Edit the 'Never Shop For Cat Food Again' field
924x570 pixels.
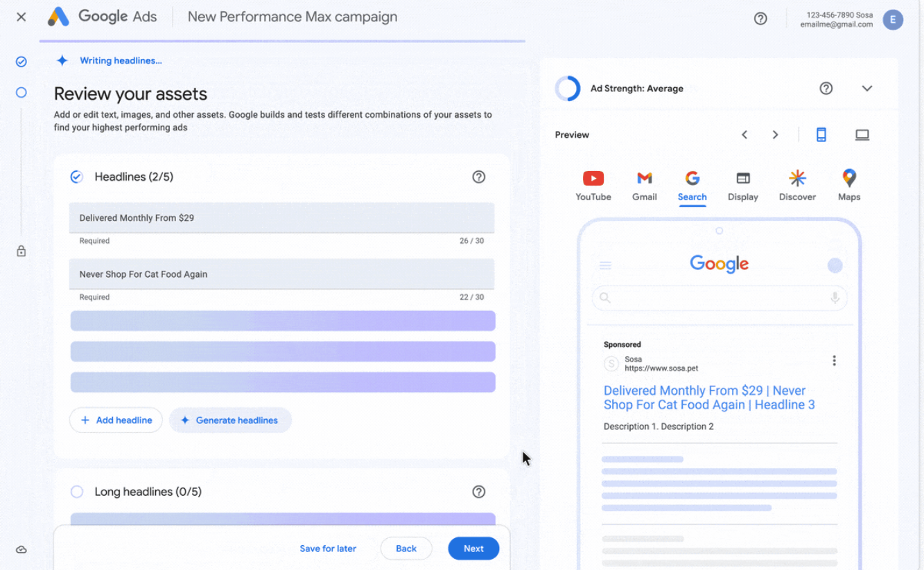(x=281, y=274)
